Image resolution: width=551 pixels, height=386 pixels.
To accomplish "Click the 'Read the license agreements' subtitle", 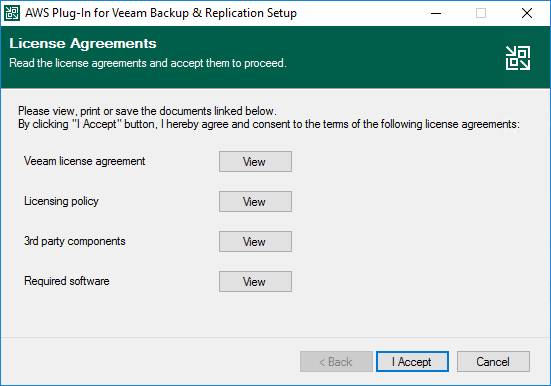I will pyautogui.click(x=148, y=63).
